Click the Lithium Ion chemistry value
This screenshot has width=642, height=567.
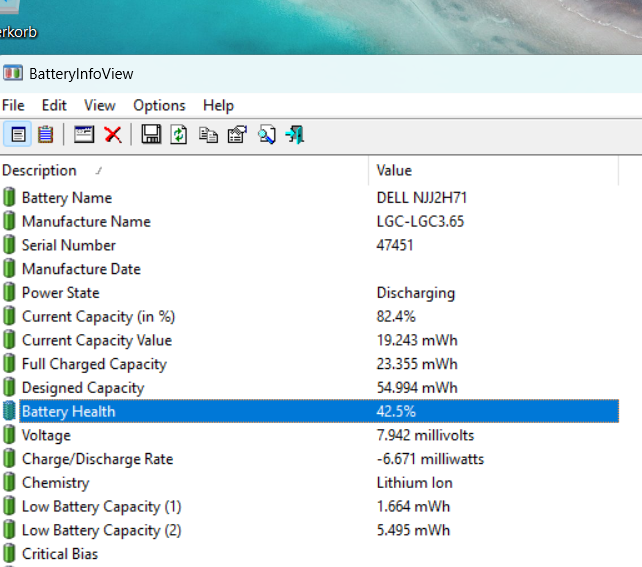coord(415,483)
